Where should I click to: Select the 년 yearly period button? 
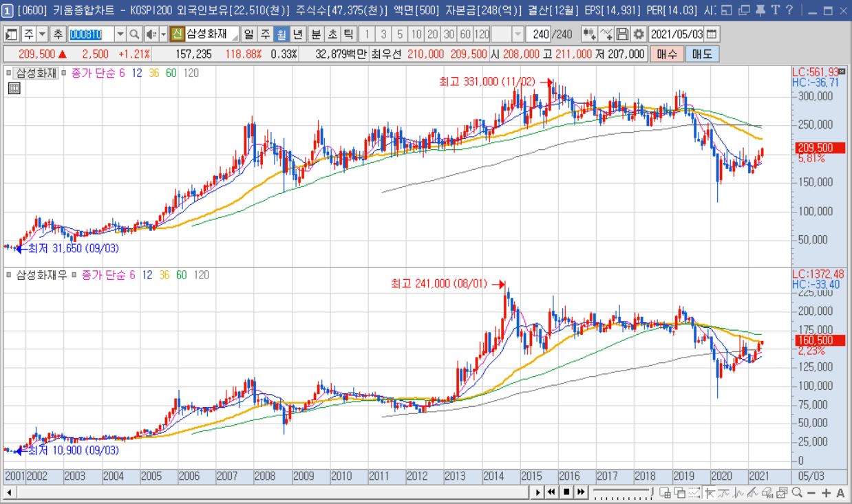tap(297, 34)
